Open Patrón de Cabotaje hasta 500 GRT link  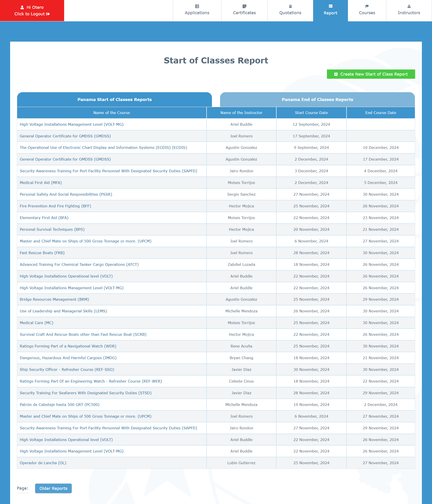[x=59, y=405]
